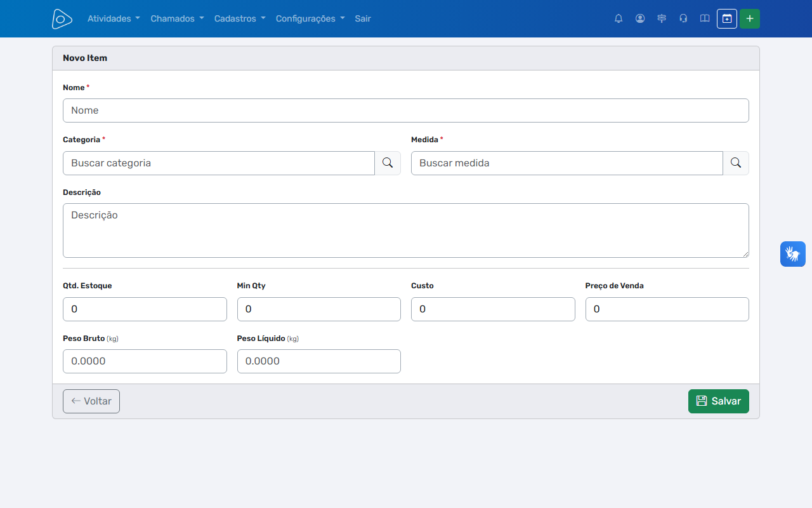This screenshot has width=812, height=508.
Task: Click into the Descrição text area
Action: point(406,231)
